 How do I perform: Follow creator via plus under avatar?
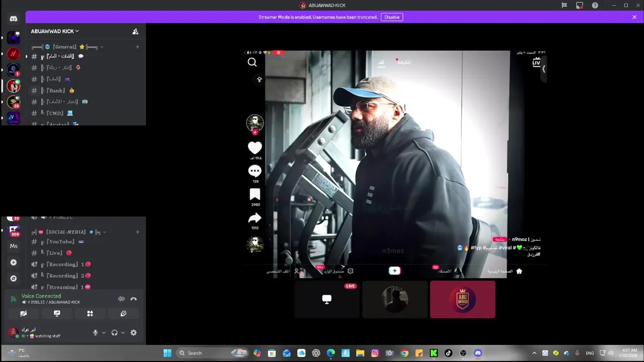pyautogui.click(x=255, y=132)
